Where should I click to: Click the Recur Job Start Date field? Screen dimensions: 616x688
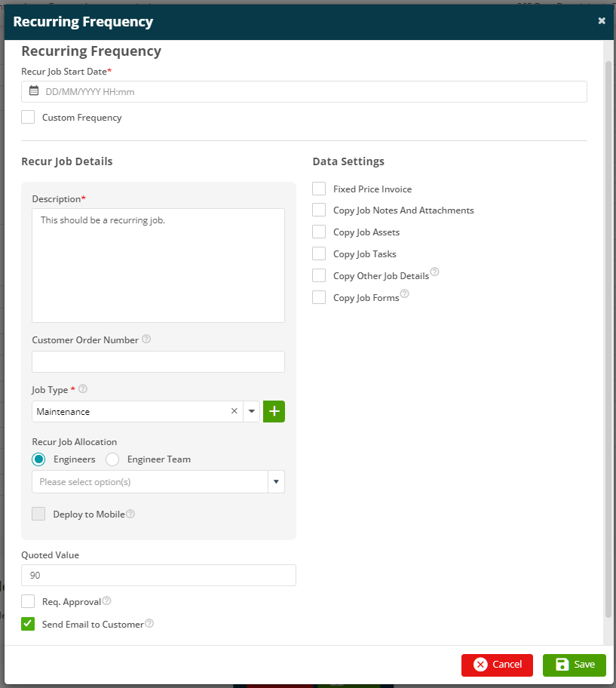pos(304,92)
